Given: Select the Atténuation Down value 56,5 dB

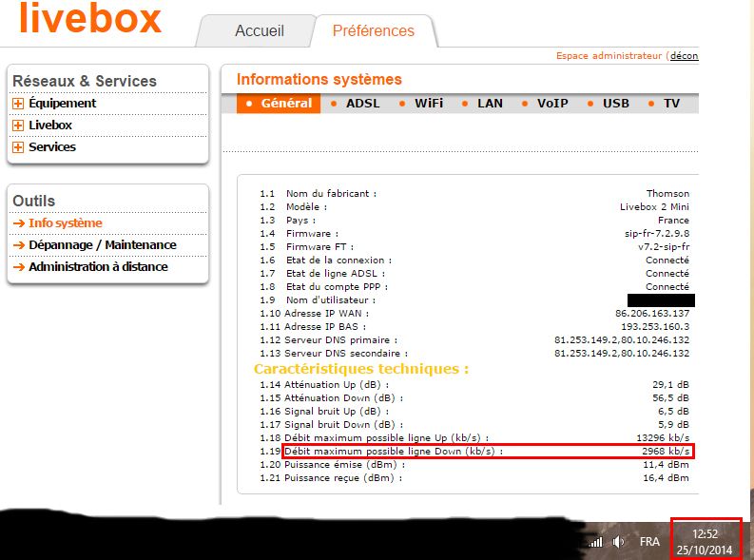Looking at the screenshot, I should pyautogui.click(x=671, y=398).
